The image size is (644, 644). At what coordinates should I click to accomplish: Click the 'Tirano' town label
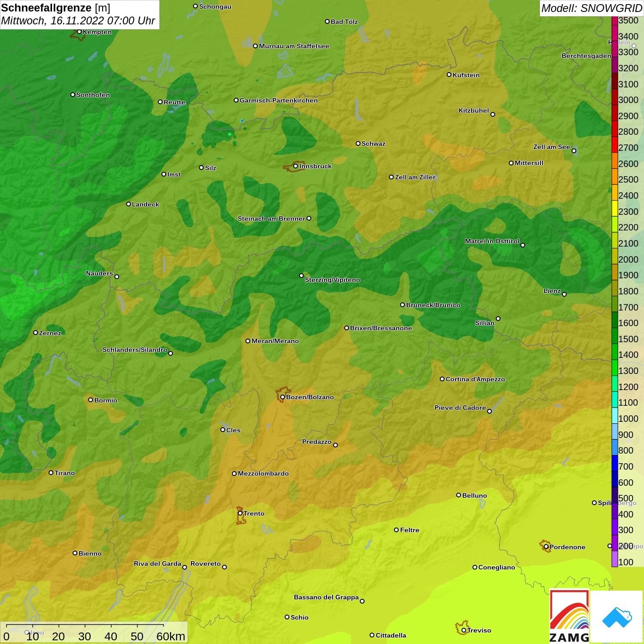tap(64, 473)
